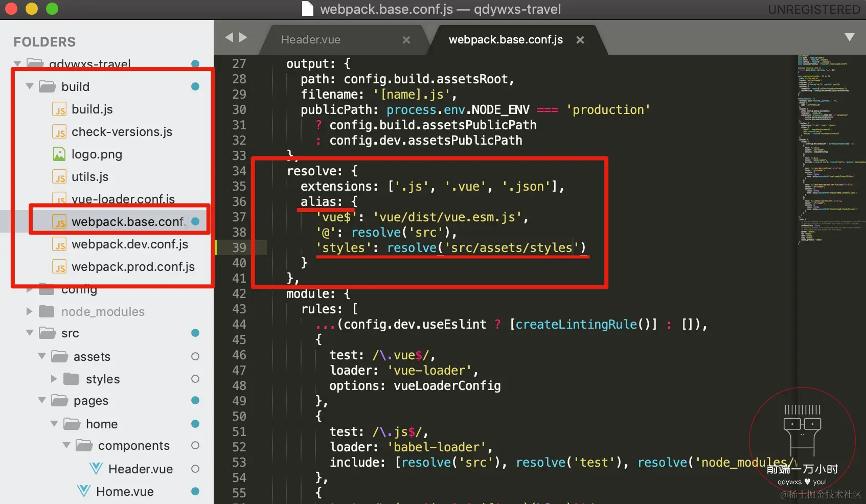
Task: Close the webpack.base.conf.js tab
Action: (x=580, y=40)
